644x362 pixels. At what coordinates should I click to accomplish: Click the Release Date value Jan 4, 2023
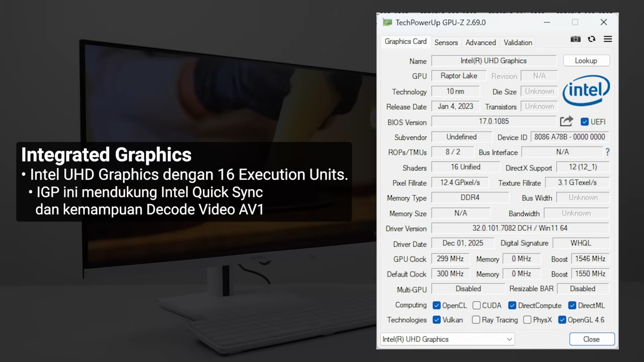[455, 107]
